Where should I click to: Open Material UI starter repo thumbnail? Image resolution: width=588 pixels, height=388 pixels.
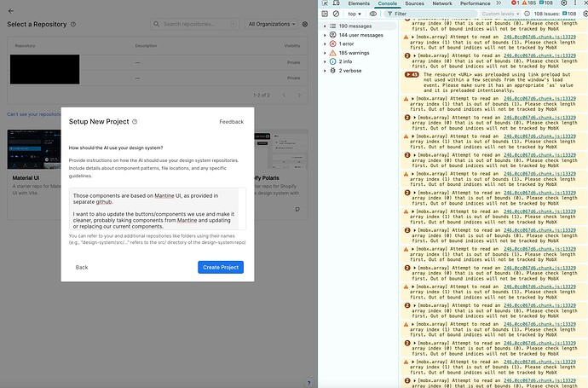pos(34,150)
